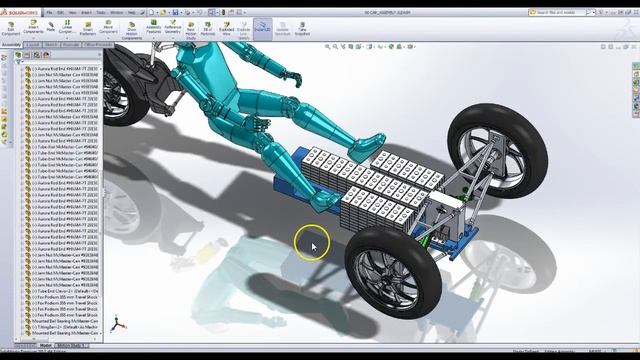
Task: Toggle the Instant3D button
Action: (262, 28)
